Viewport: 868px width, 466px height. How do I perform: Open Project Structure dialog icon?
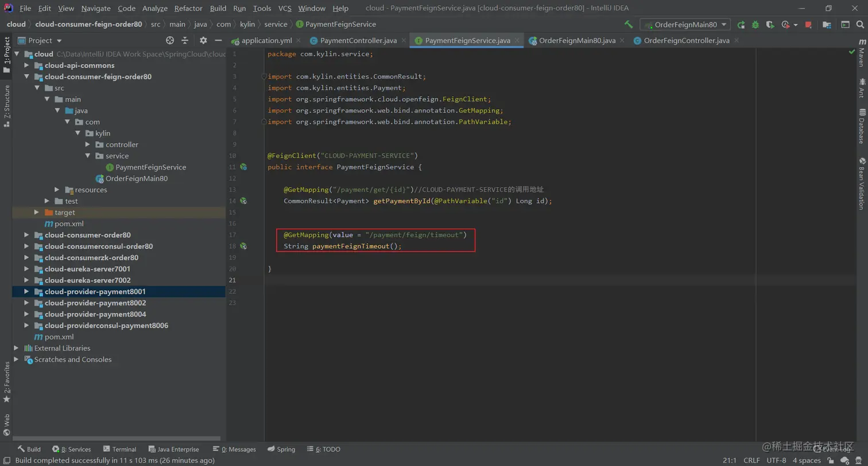click(827, 25)
